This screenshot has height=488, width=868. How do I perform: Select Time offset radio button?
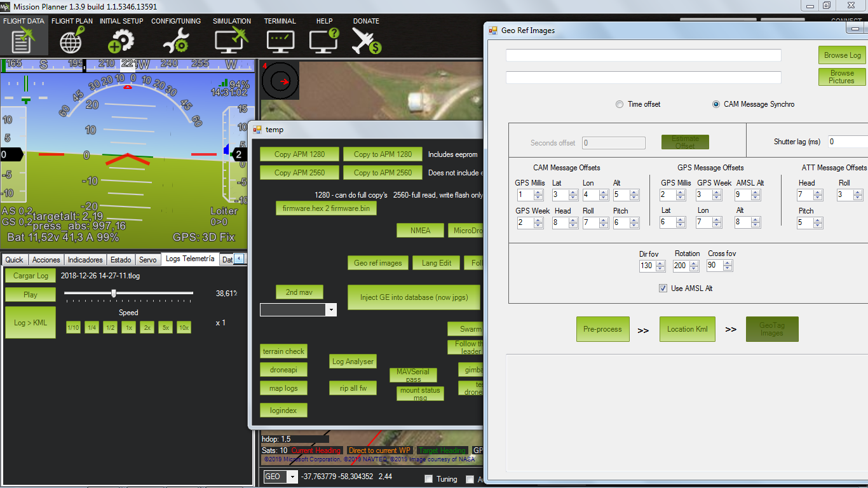(x=620, y=104)
